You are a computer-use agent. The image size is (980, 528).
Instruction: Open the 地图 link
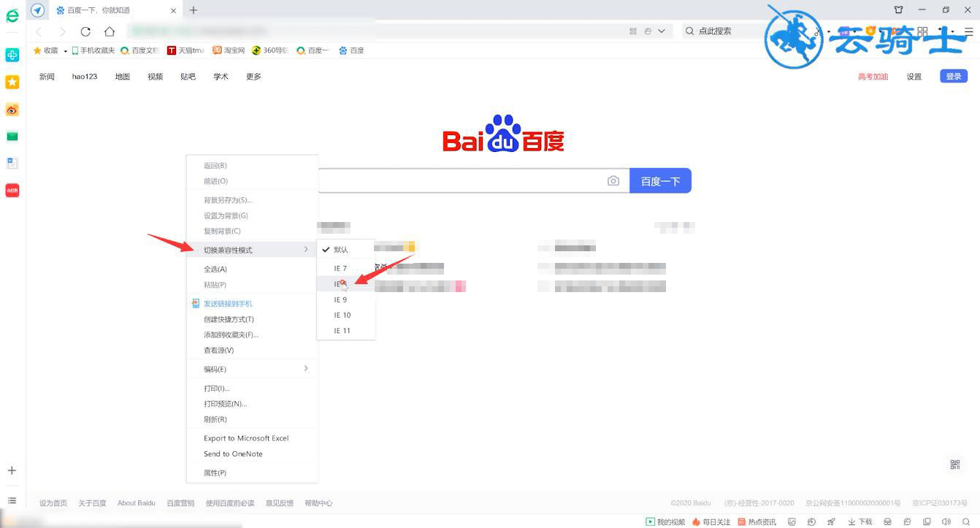tap(122, 77)
